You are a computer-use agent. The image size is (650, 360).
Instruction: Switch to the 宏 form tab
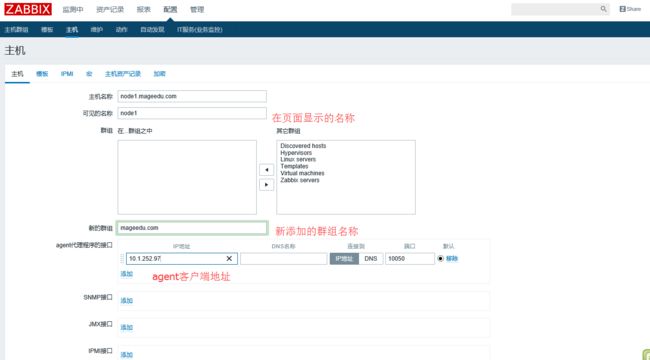89,74
